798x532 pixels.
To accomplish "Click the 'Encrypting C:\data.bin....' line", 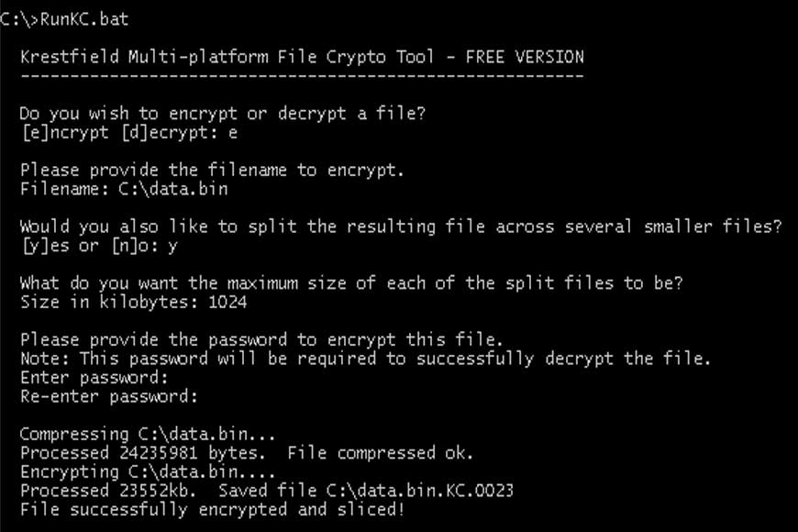I will point(148,472).
